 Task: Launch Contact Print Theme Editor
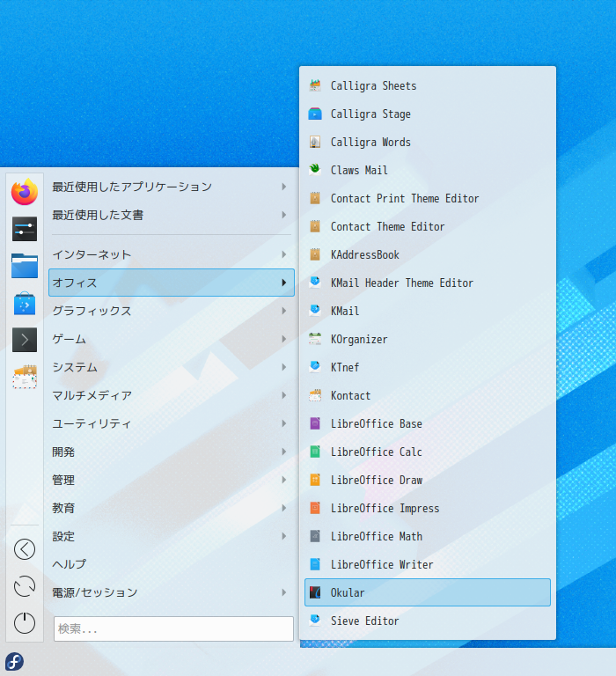click(428, 198)
